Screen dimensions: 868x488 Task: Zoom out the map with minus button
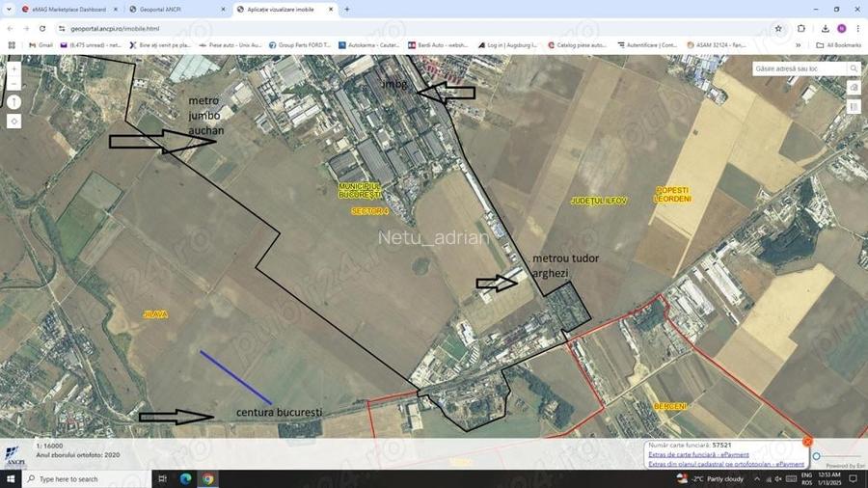coord(14,84)
